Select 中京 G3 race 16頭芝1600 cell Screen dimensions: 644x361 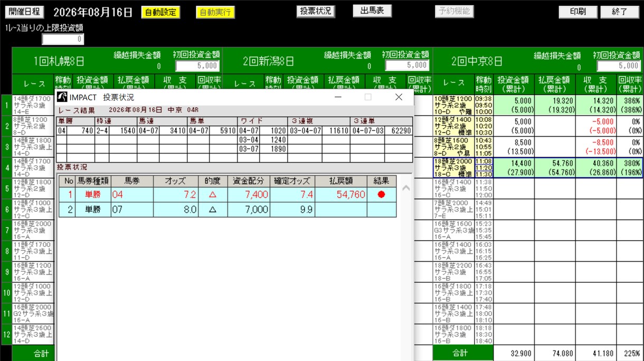tap(453, 230)
